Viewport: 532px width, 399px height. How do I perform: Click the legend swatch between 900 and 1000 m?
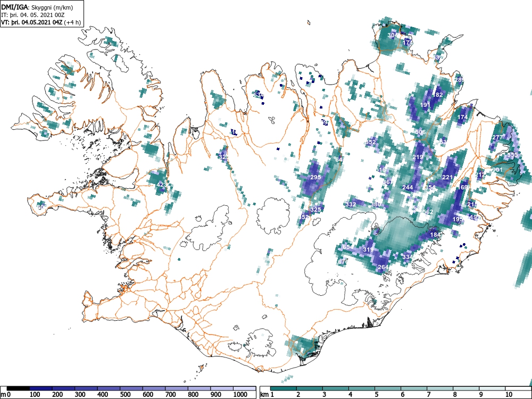coord(221,388)
